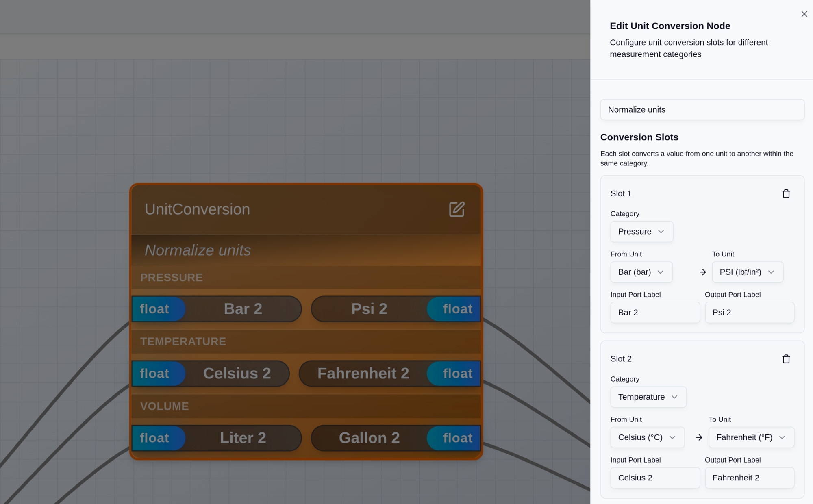813x504 pixels.
Task: Close the Edit Unit Conversion panel
Action: (804, 14)
